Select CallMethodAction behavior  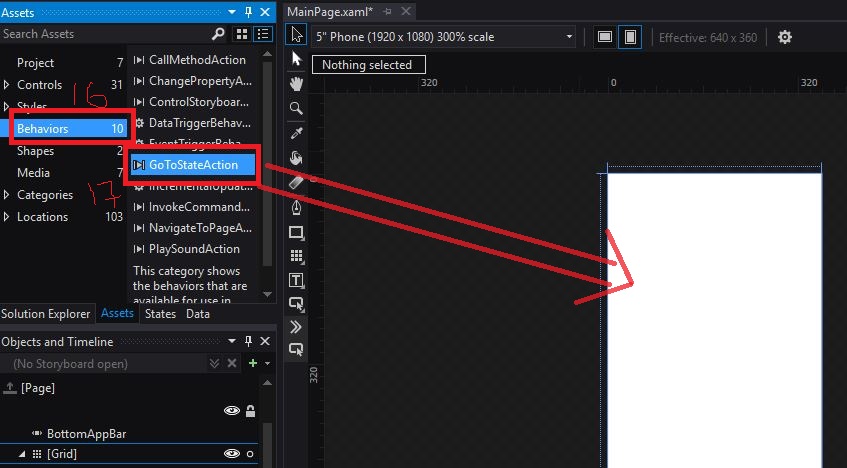click(195, 60)
